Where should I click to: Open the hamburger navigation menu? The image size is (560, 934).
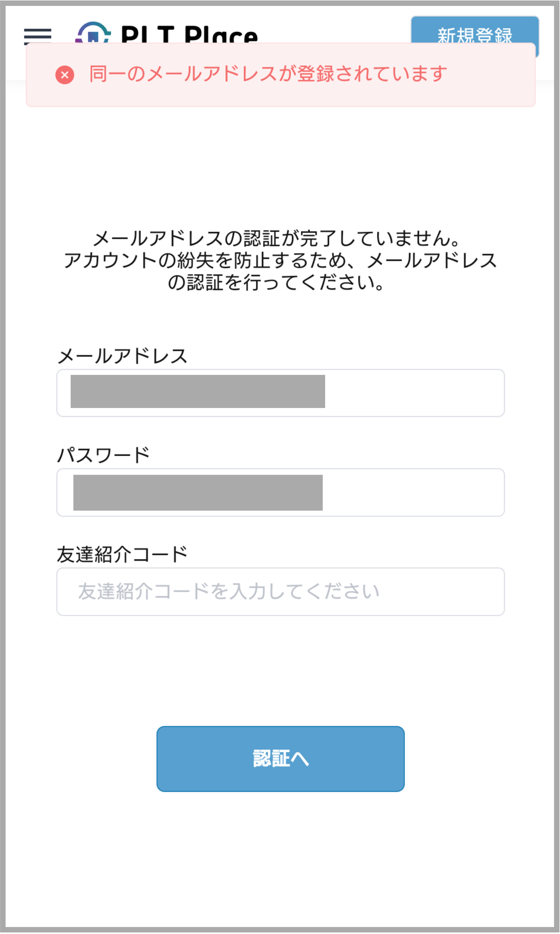pos(37,36)
